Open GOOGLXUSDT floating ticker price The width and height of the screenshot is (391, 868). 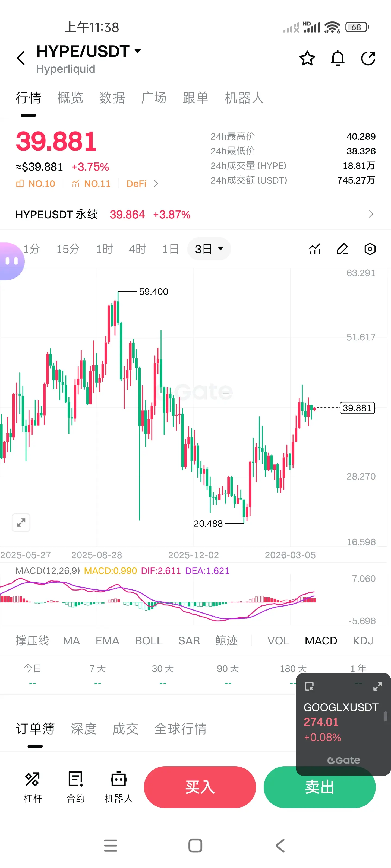(x=321, y=722)
